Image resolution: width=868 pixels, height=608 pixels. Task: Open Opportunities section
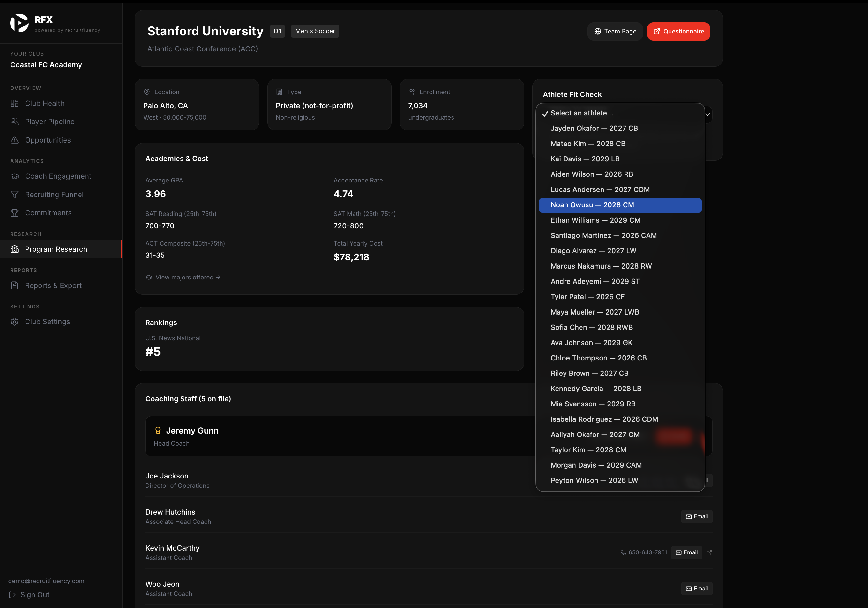(x=61, y=140)
